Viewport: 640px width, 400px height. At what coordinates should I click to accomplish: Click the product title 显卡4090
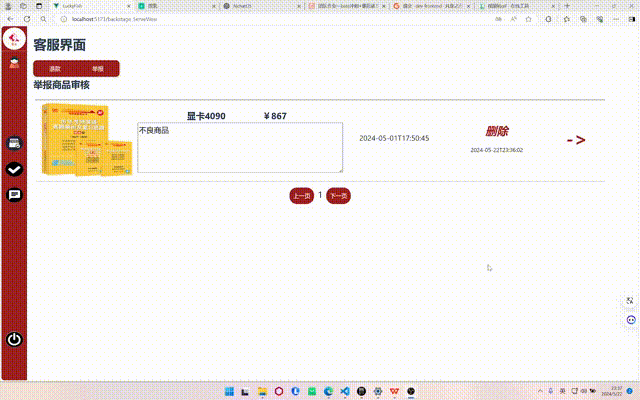pyautogui.click(x=206, y=116)
